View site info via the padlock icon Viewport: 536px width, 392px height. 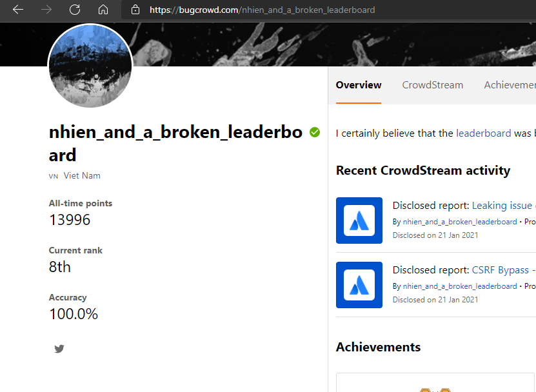coord(135,10)
